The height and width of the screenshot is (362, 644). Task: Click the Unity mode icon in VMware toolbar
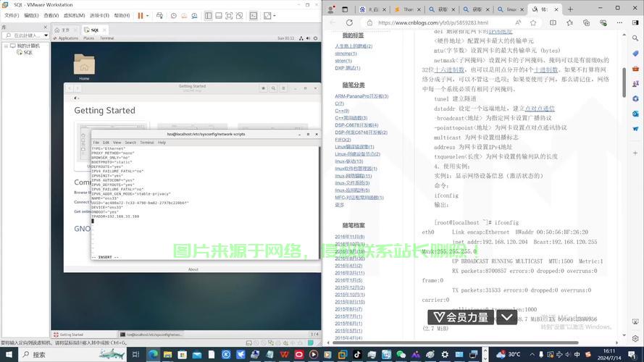[x=240, y=16]
